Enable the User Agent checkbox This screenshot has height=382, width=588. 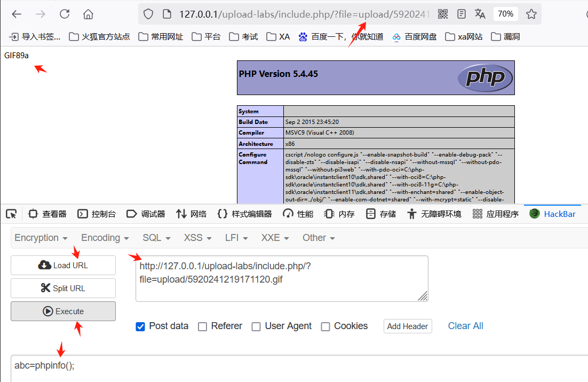pyautogui.click(x=256, y=326)
